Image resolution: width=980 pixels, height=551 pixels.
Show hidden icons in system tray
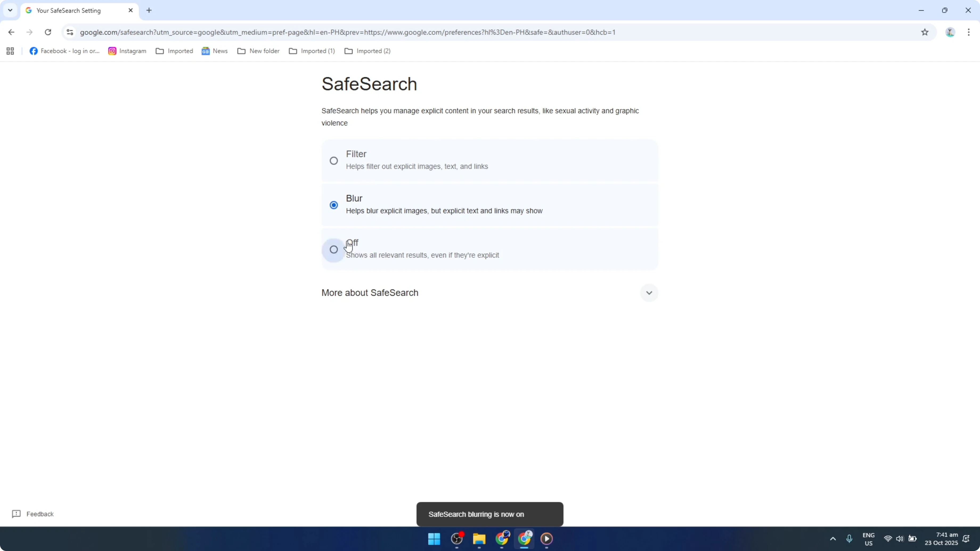pyautogui.click(x=833, y=539)
